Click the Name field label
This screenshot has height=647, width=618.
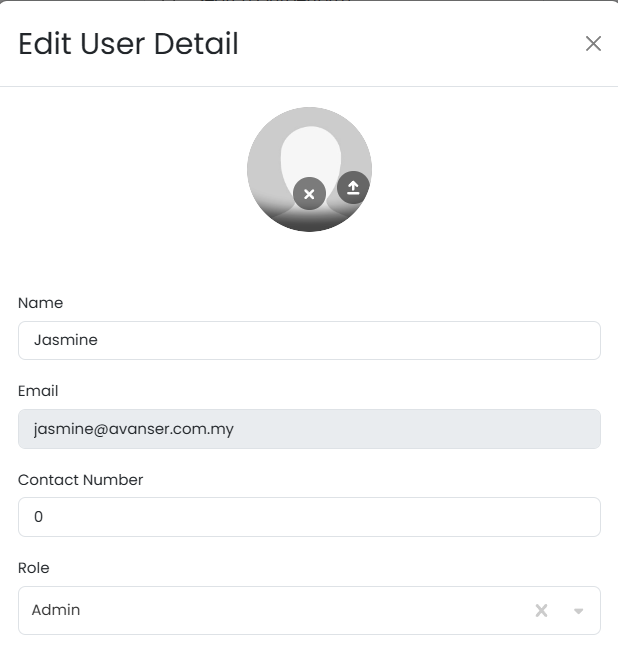click(x=40, y=303)
